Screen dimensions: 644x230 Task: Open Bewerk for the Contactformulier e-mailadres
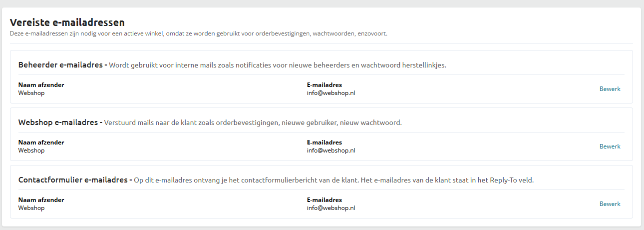coord(610,204)
